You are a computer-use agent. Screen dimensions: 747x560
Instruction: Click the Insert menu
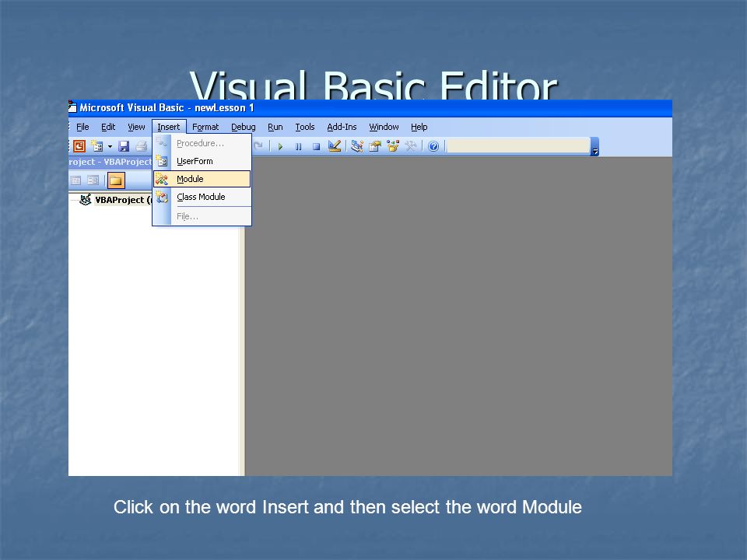coord(169,127)
